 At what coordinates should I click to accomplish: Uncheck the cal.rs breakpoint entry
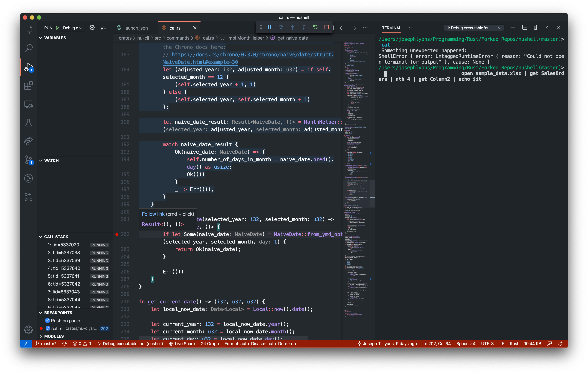(x=48, y=328)
